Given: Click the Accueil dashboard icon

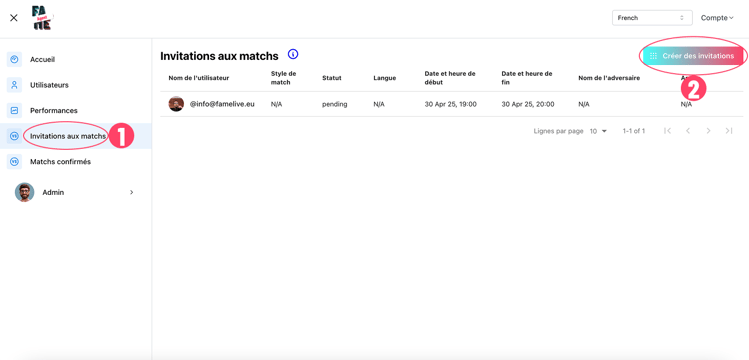Looking at the screenshot, I should (x=14, y=60).
